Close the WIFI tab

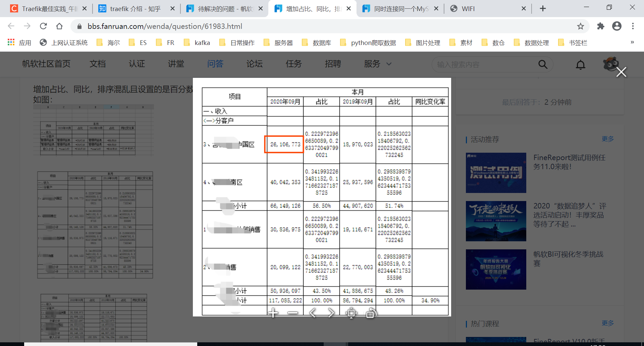(524, 9)
